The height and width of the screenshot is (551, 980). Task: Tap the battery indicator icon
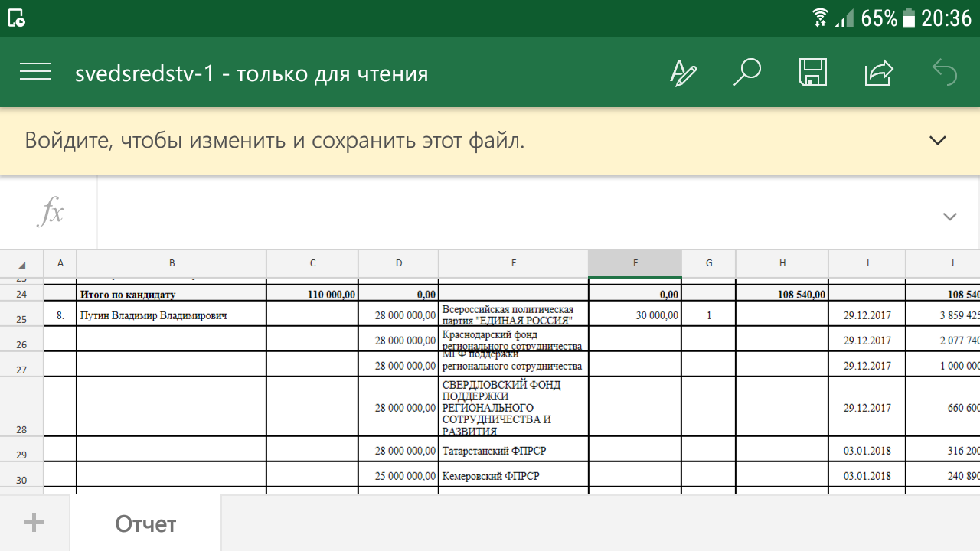pyautogui.click(x=908, y=18)
